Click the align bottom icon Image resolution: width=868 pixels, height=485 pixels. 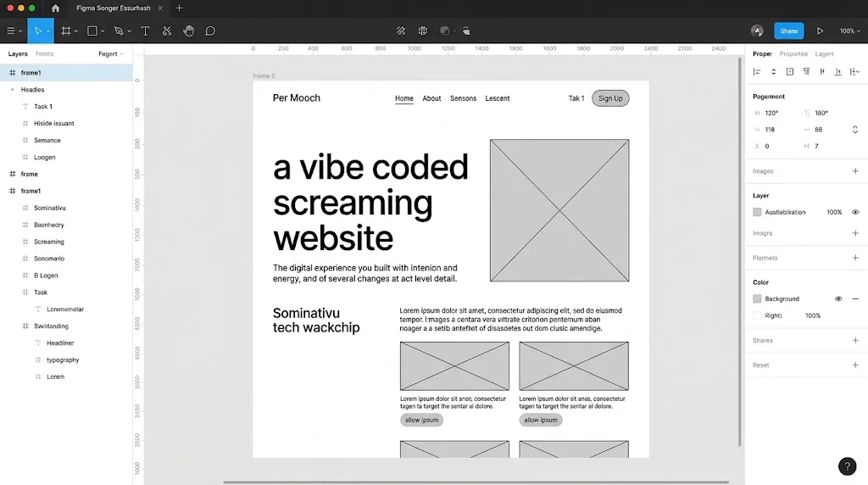pyautogui.click(x=838, y=71)
